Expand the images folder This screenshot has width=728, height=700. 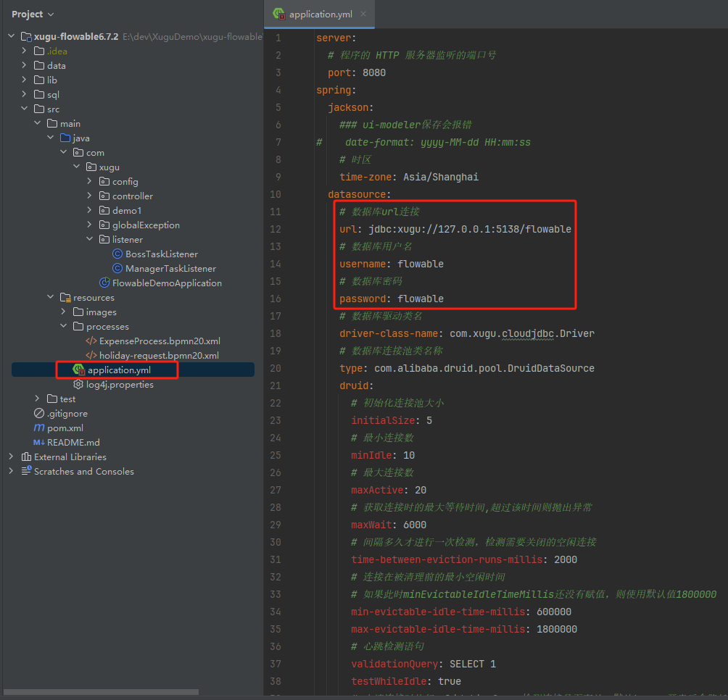click(64, 312)
